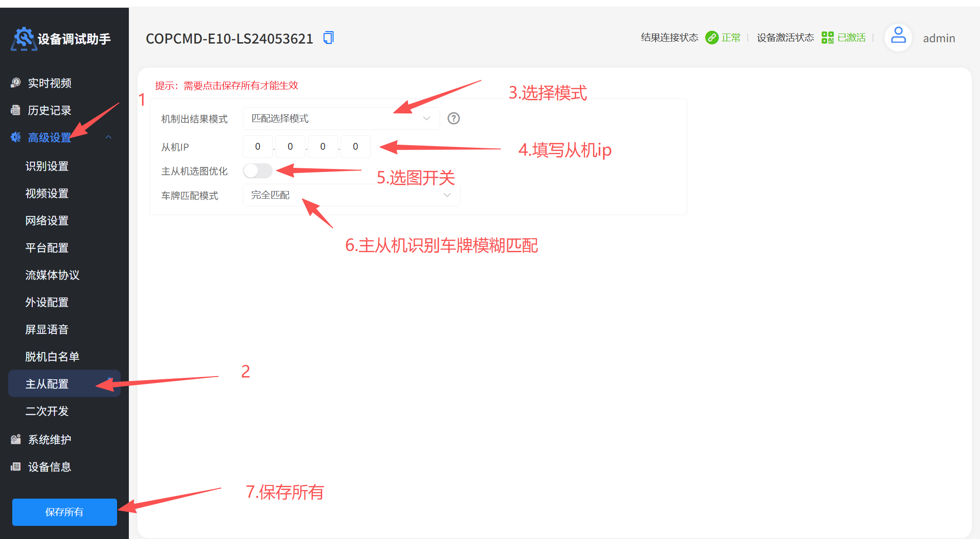
Task: Click the first 从机IP input field
Action: pyautogui.click(x=257, y=146)
